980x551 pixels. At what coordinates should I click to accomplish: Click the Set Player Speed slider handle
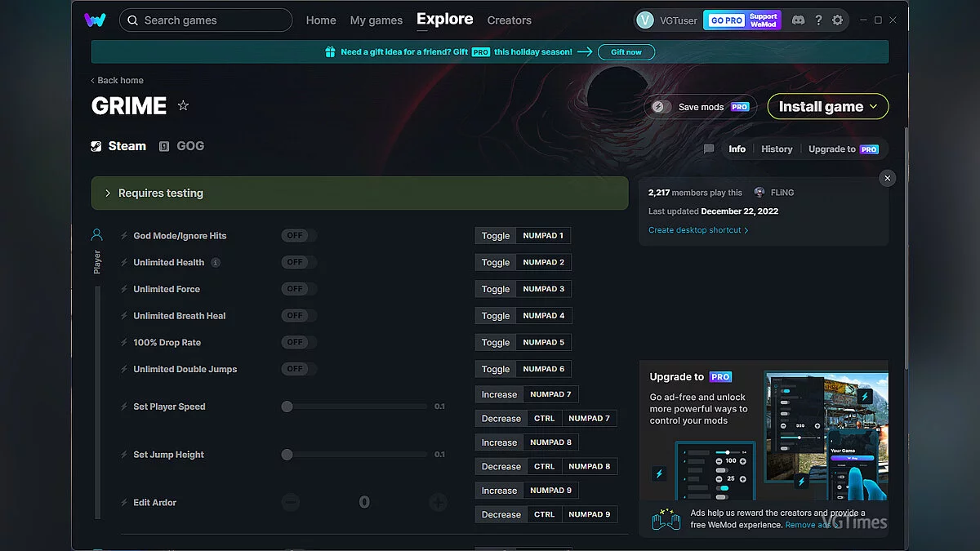287,407
